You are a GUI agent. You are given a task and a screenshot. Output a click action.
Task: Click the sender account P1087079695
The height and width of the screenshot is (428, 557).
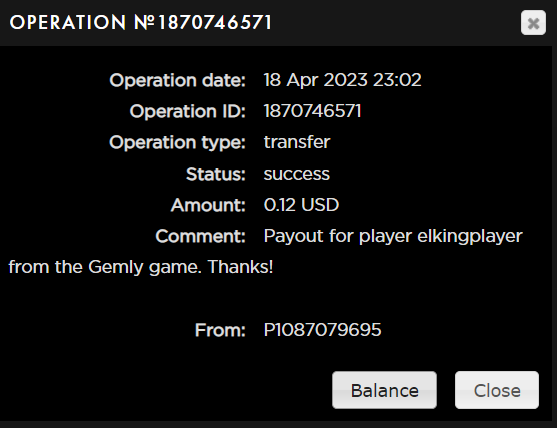point(323,330)
